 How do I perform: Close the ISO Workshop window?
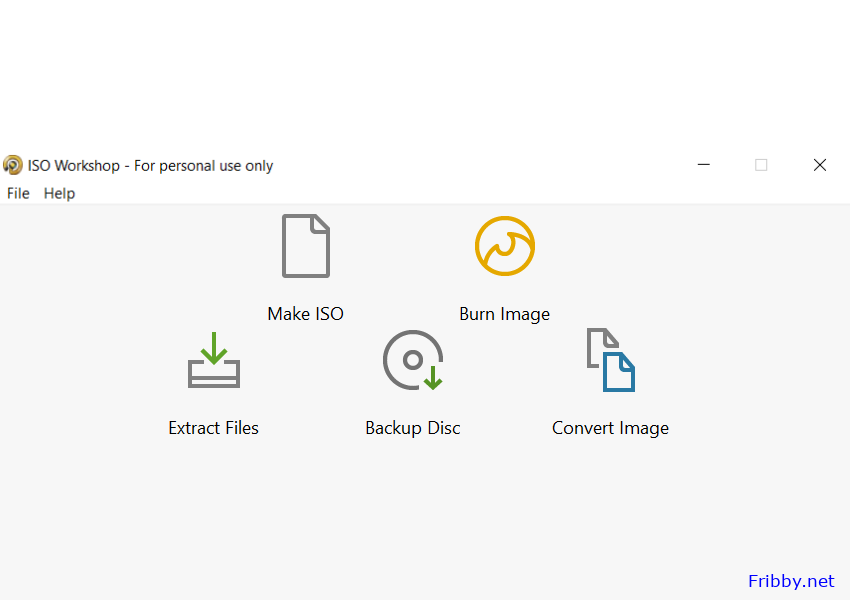820,165
